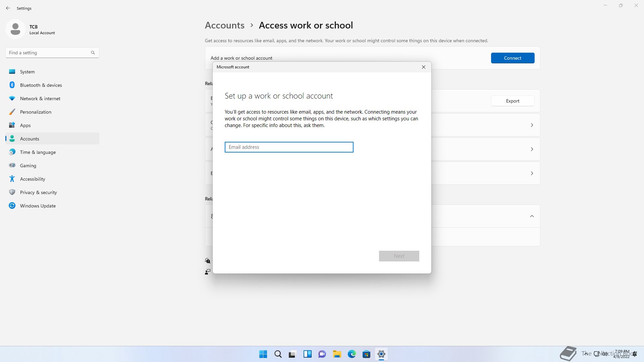Click the network tray icon

pos(597,354)
